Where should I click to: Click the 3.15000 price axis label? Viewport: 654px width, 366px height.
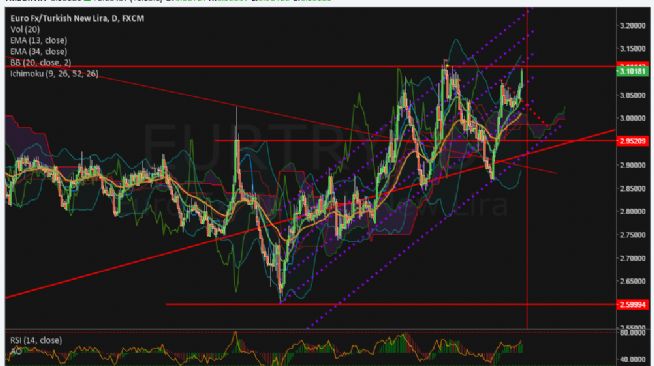click(633, 49)
